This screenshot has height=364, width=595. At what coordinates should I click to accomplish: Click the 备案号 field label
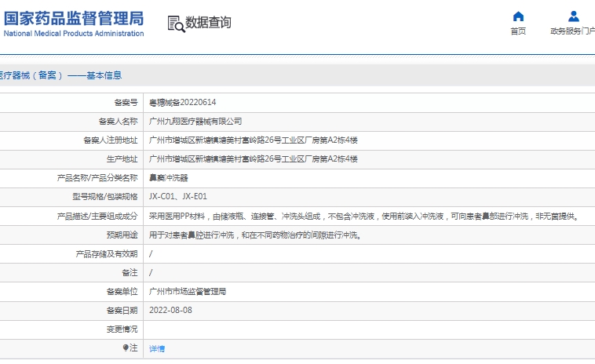[x=126, y=102]
